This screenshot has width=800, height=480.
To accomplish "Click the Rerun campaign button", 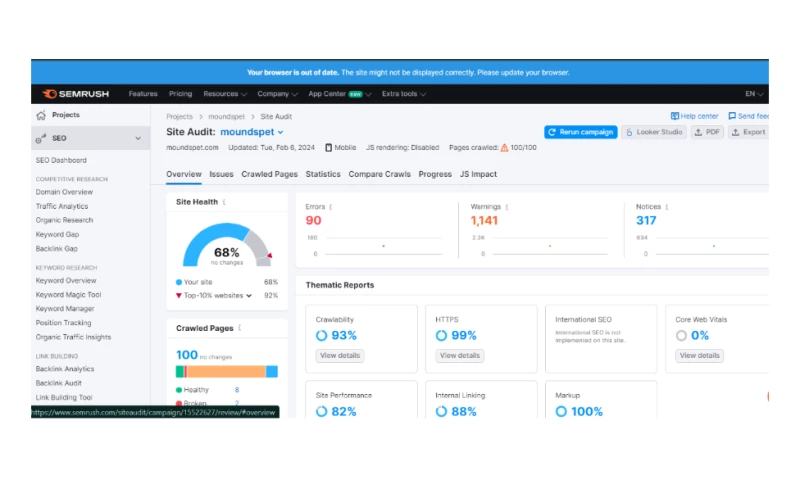I will coord(580,132).
